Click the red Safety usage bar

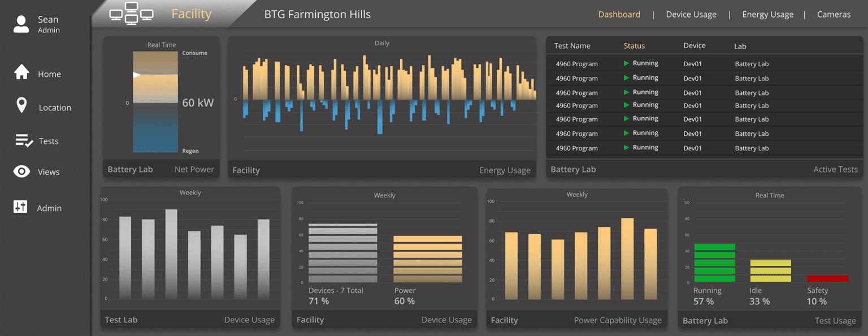pos(827,278)
